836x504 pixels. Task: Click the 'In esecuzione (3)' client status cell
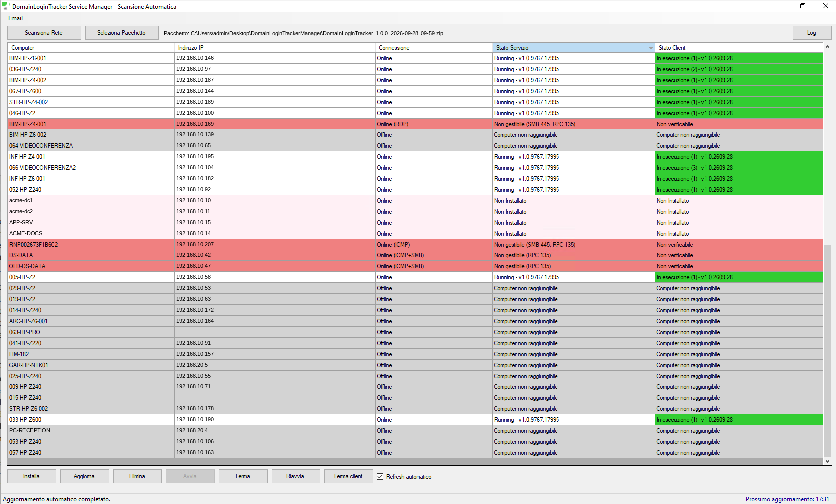pos(739,168)
